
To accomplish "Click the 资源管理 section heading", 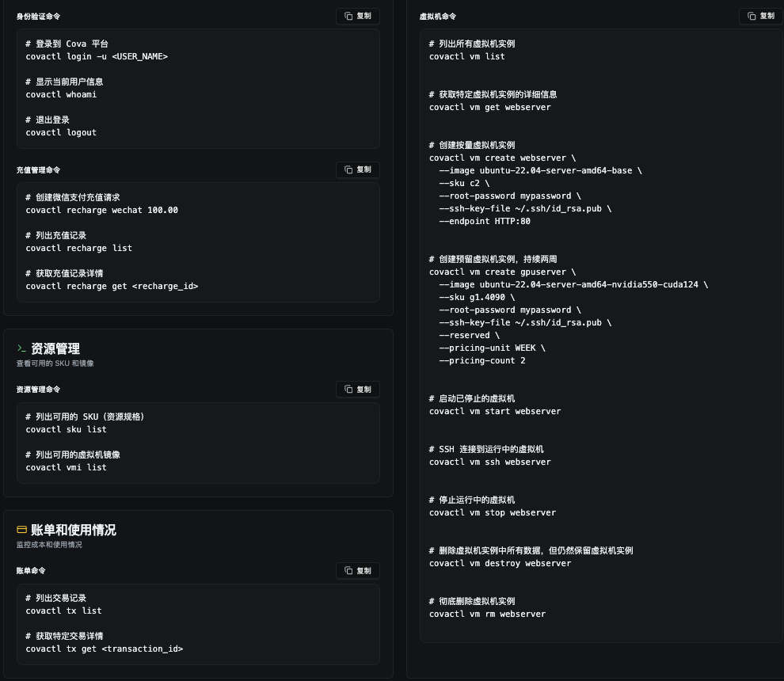I will [55, 348].
